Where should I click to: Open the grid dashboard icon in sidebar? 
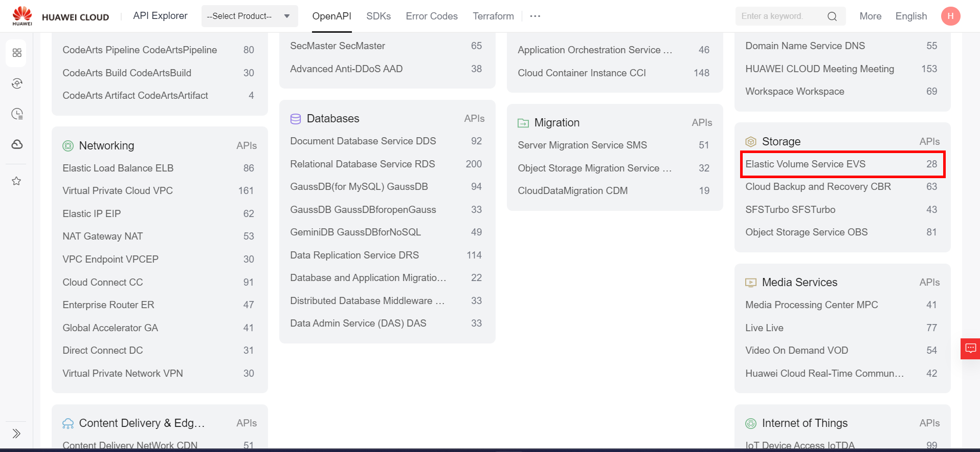click(17, 53)
